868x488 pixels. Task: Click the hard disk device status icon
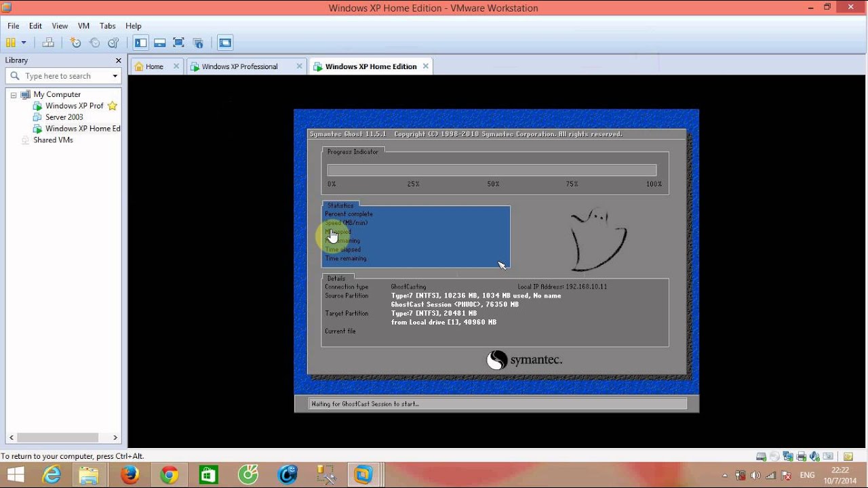(762, 457)
